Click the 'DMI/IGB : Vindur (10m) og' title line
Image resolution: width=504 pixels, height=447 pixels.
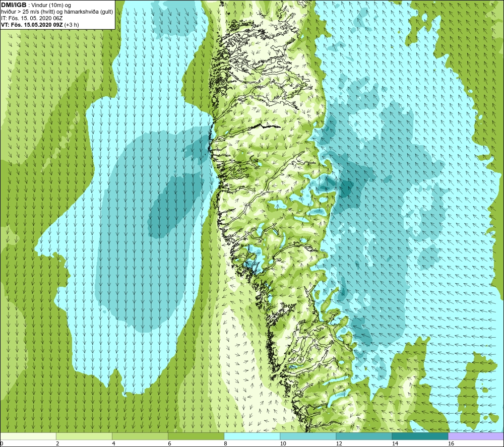click(36, 5)
